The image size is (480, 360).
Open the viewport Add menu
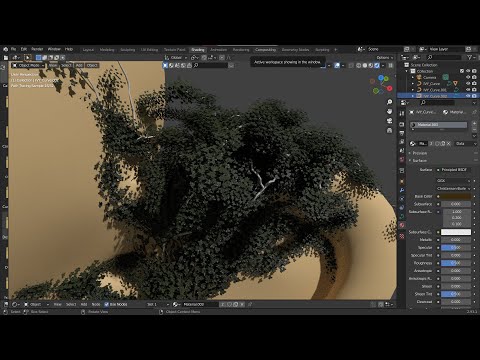(x=79, y=65)
